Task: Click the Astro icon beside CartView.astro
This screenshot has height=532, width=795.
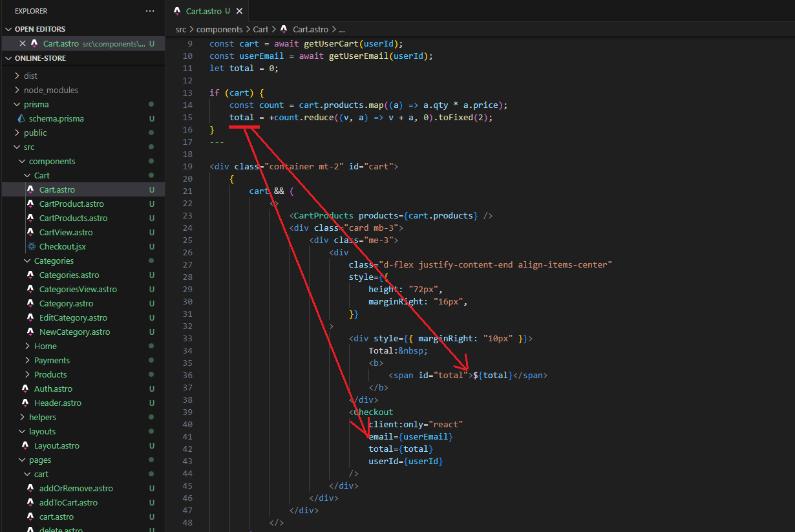Action: (x=31, y=232)
